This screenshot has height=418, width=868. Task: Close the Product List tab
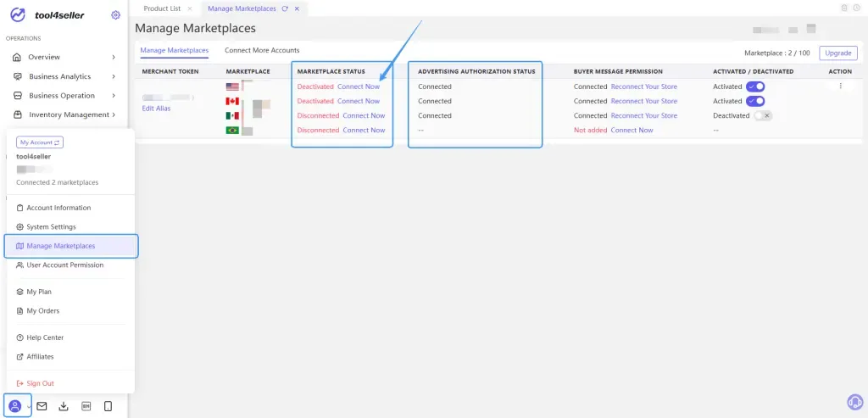pos(190,8)
